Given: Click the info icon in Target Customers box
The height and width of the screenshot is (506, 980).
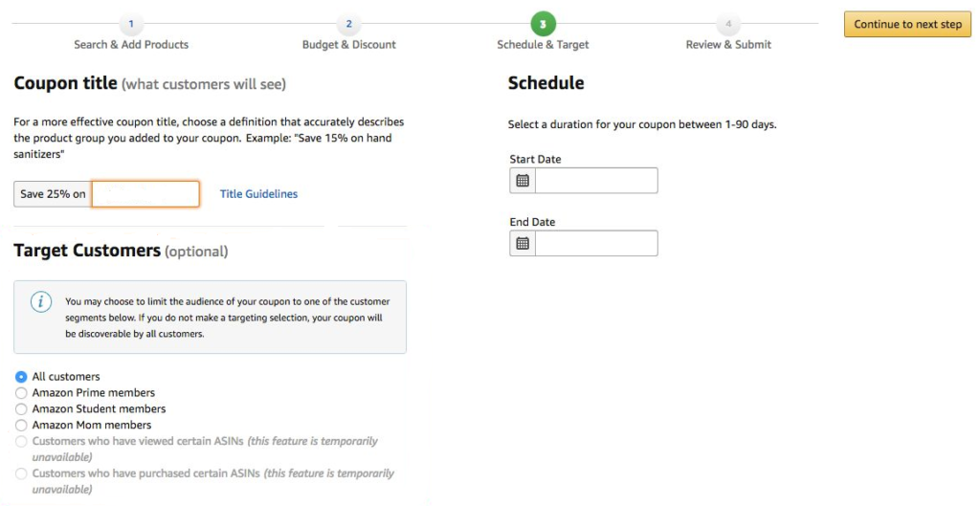Looking at the screenshot, I should point(41,302).
